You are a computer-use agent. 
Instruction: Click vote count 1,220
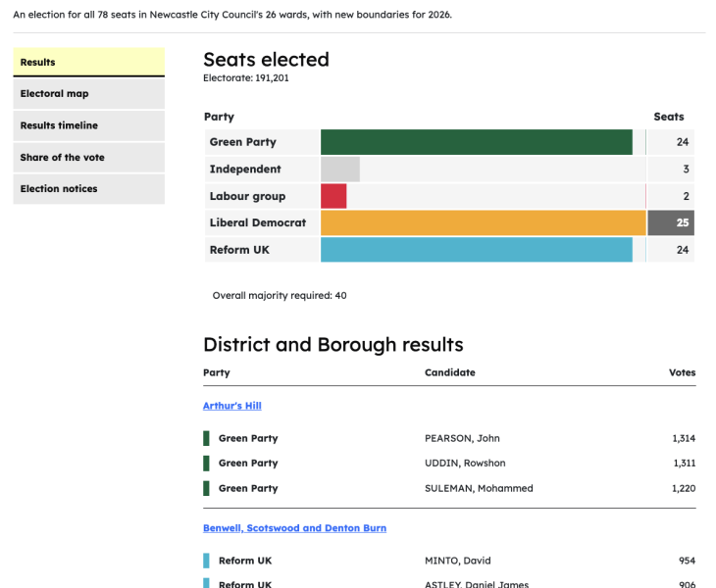click(x=684, y=488)
